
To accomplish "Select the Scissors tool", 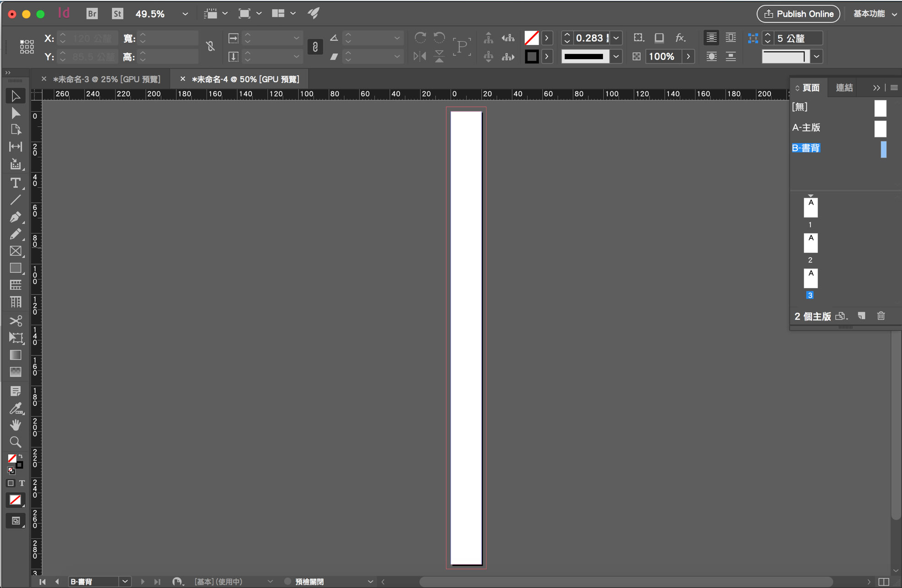I will pyautogui.click(x=15, y=321).
